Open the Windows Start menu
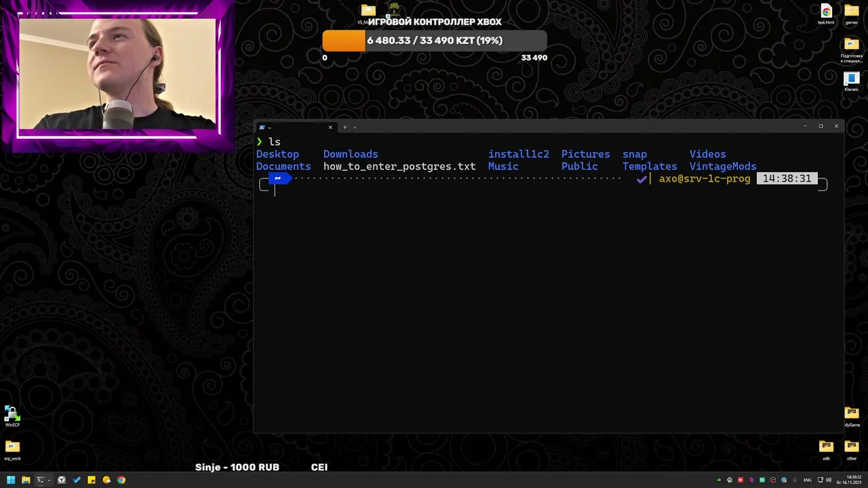 tap(11, 480)
